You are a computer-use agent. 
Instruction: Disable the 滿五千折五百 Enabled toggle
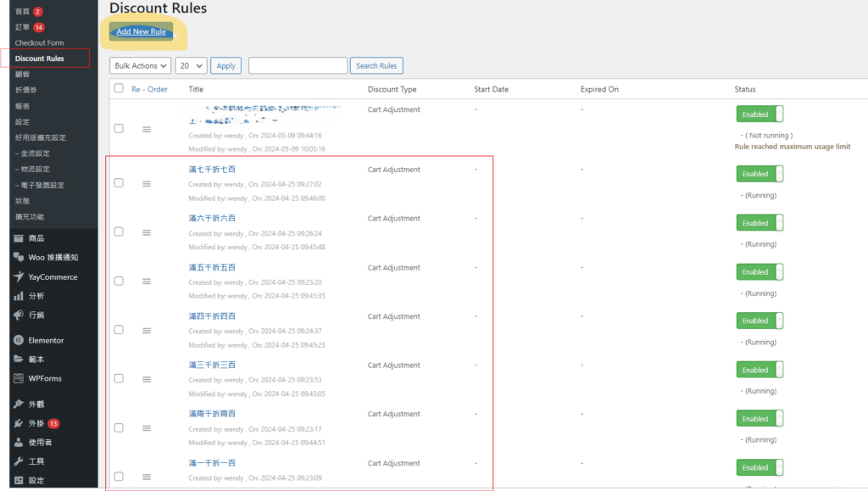coord(759,272)
